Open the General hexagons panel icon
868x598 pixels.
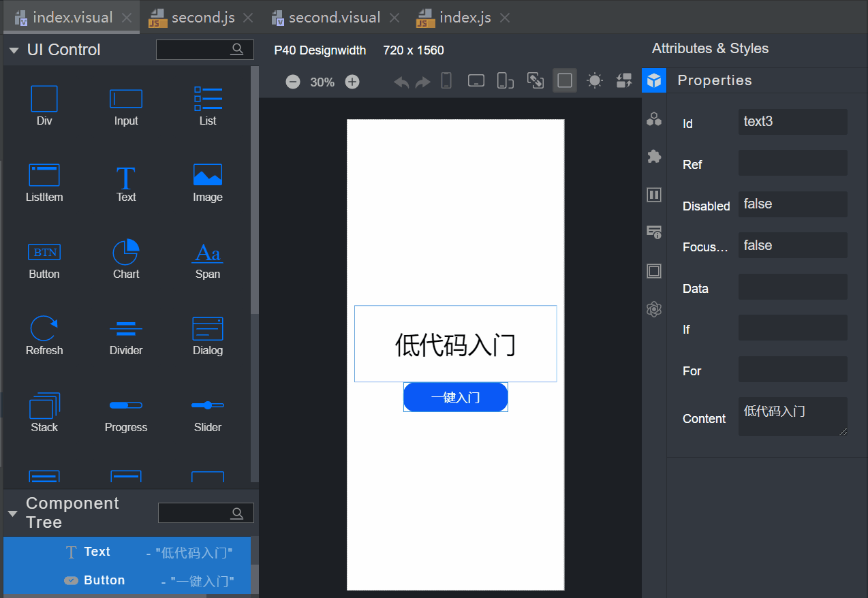[654, 120]
